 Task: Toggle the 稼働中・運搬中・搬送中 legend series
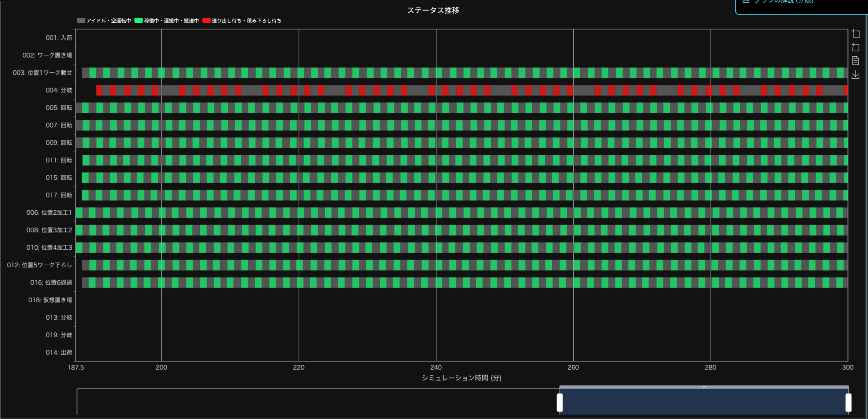(171, 20)
